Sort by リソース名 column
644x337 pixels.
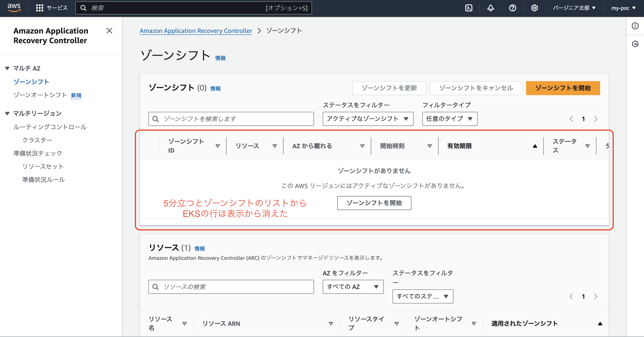pyautogui.click(x=184, y=323)
